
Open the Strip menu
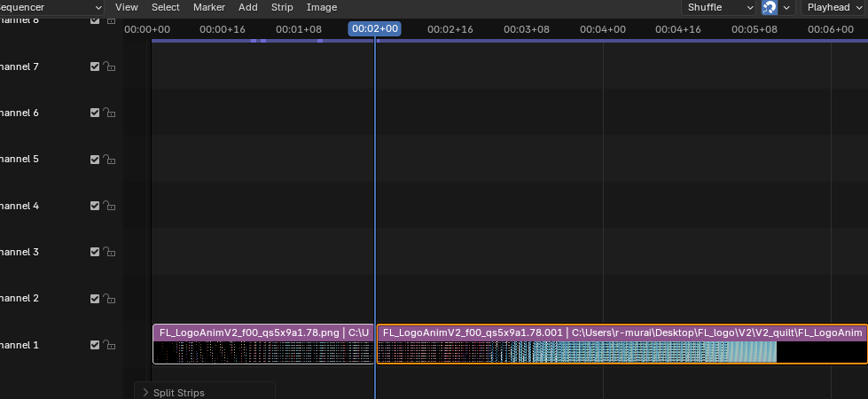click(x=282, y=7)
